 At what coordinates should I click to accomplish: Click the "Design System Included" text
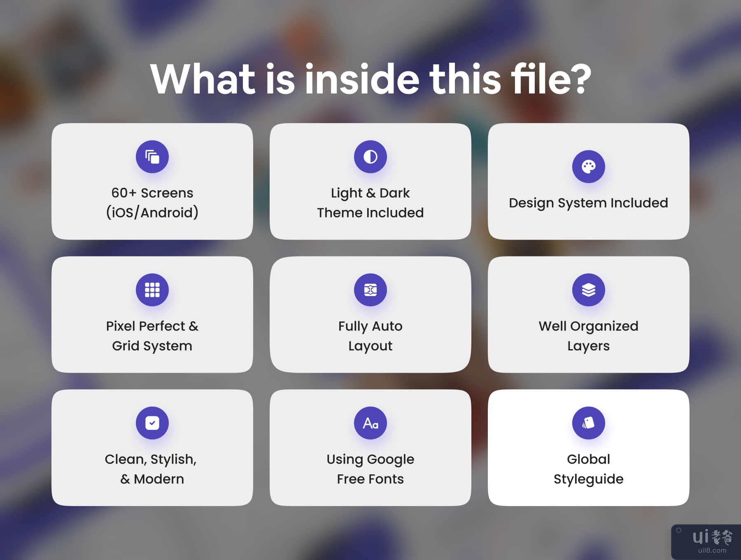(588, 203)
